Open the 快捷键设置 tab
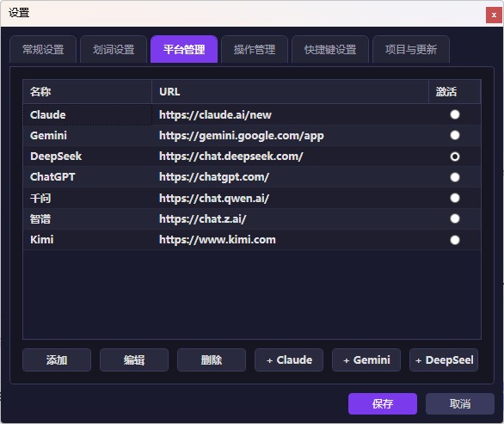 point(330,49)
